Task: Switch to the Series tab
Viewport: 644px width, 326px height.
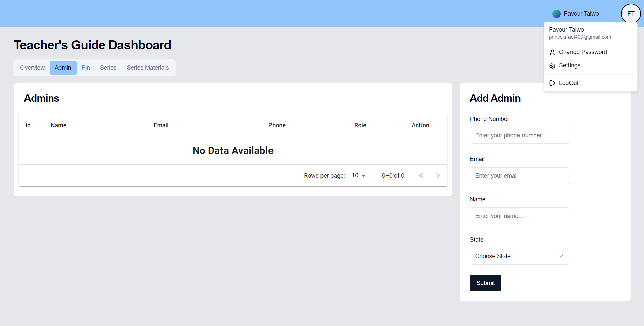Action: (x=108, y=68)
